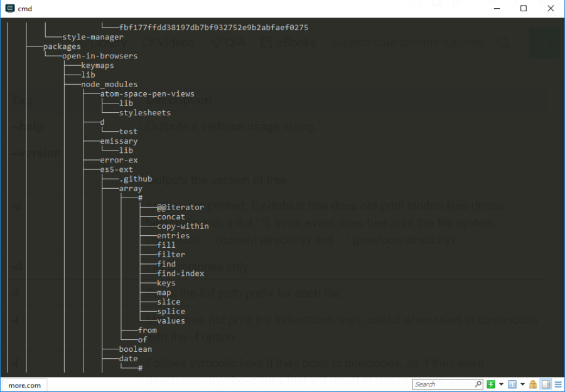Open the dropdown arrow next to the highlight icon
The height and width of the screenshot is (392, 565).
point(522,384)
